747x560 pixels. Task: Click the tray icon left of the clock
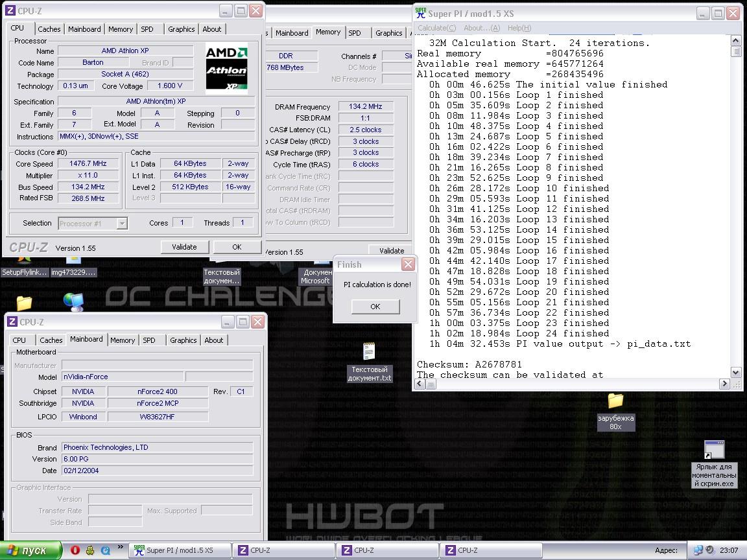[x=710, y=550]
